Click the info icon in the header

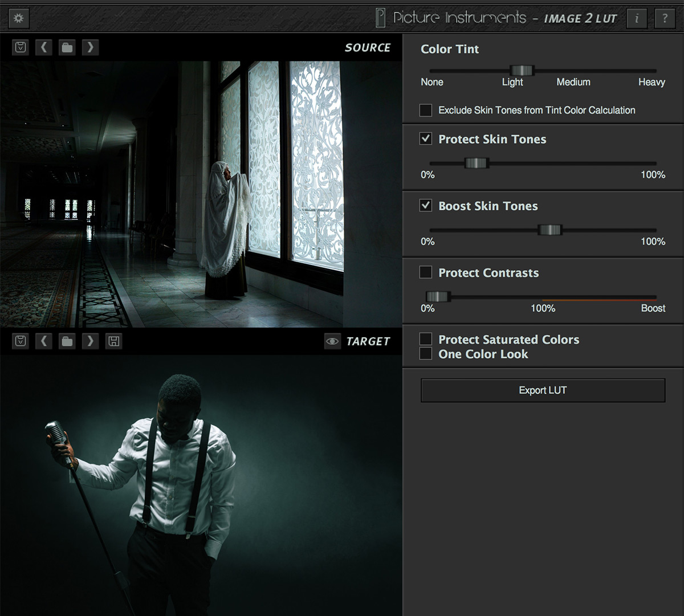[637, 18]
